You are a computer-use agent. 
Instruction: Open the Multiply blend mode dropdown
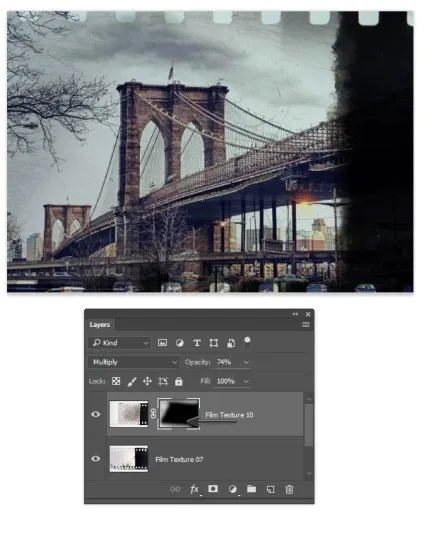coord(134,362)
